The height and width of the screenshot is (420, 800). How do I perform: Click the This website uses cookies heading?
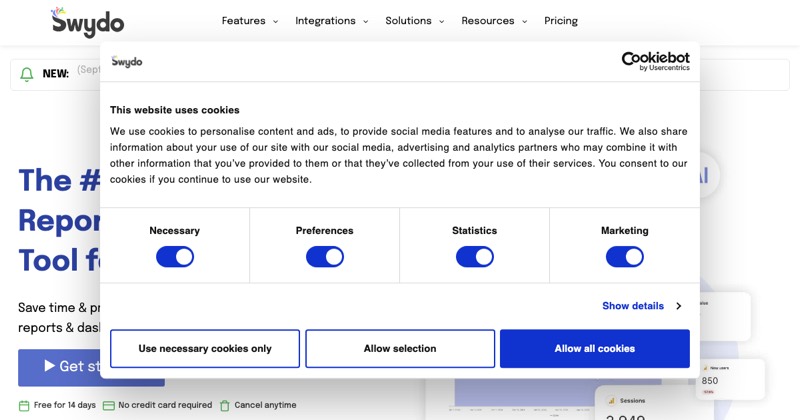[174, 110]
